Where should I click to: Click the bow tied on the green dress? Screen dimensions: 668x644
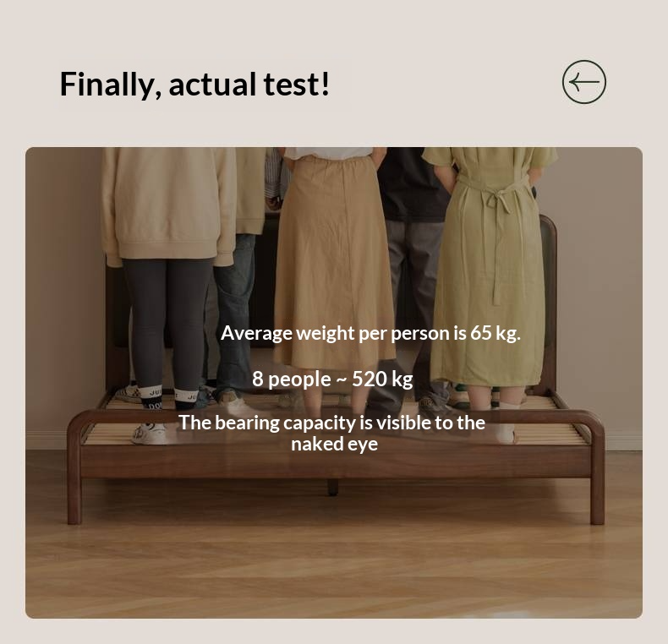tap(498, 201)
